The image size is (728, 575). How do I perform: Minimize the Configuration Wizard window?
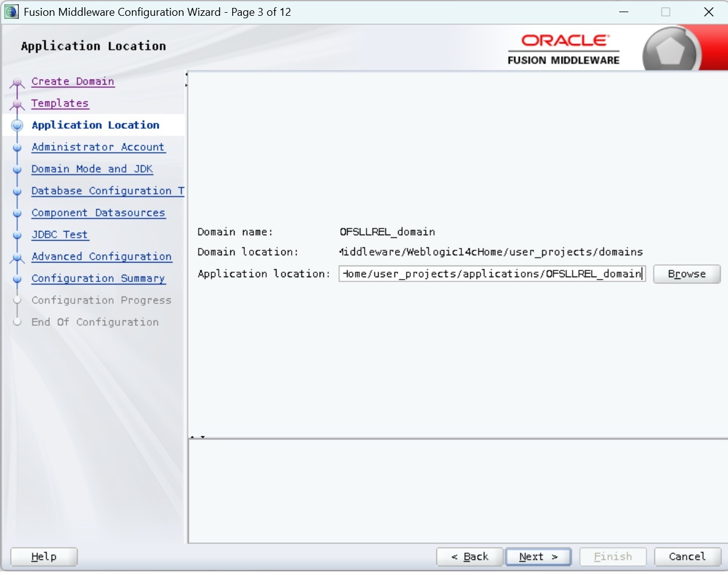tap(623, 12)
